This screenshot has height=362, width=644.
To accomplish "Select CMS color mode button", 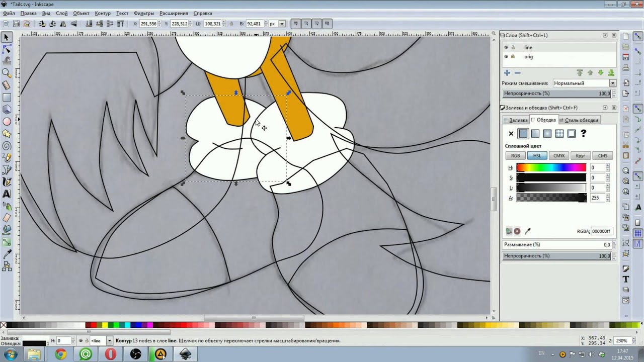I will [603, 156].
